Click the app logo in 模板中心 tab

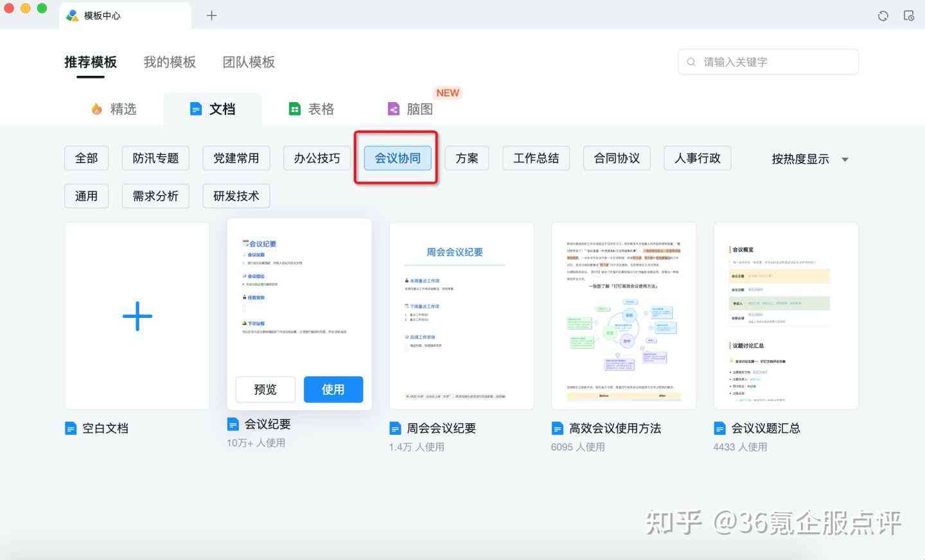73,15
